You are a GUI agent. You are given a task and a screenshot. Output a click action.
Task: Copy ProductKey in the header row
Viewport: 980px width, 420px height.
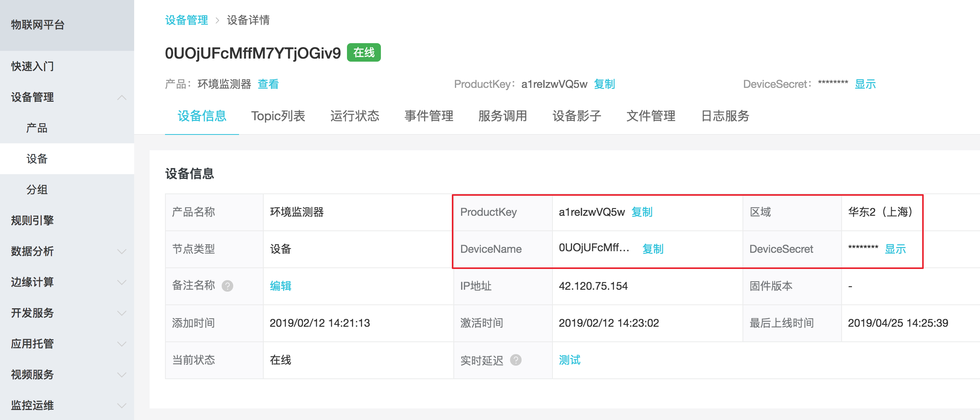click(605, 84)
